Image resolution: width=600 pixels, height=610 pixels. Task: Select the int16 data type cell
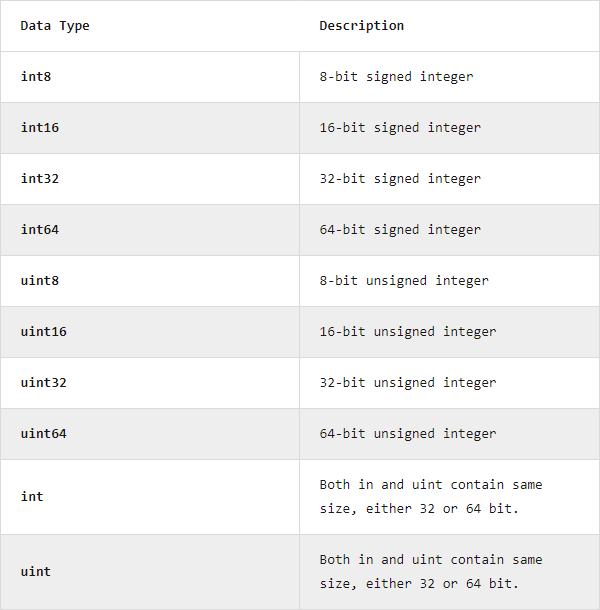(40, 128)
